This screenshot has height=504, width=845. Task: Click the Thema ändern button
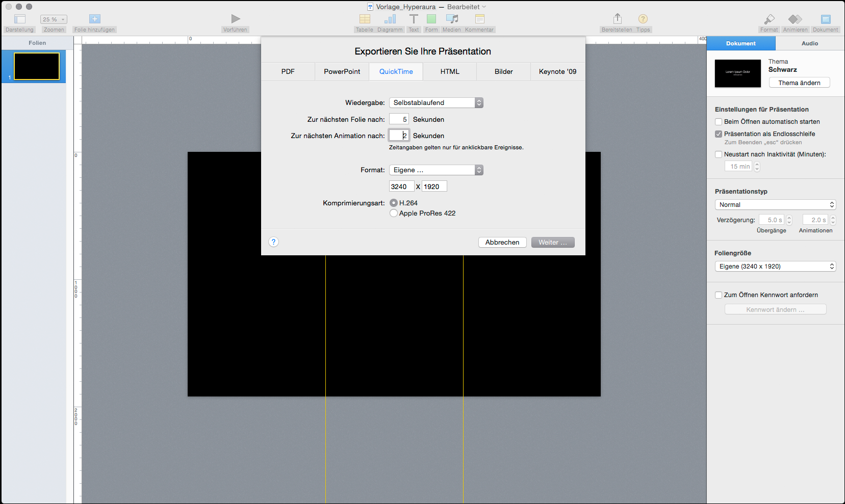pos(799,83)
